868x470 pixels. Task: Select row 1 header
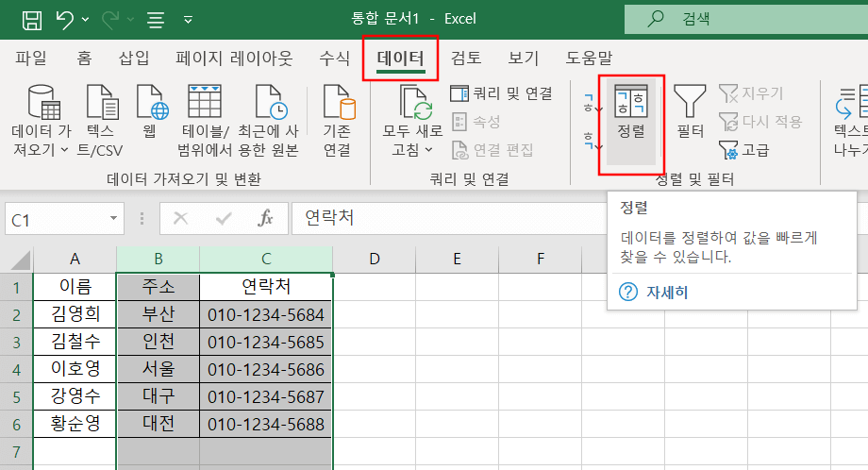click(x=17, y=287)
